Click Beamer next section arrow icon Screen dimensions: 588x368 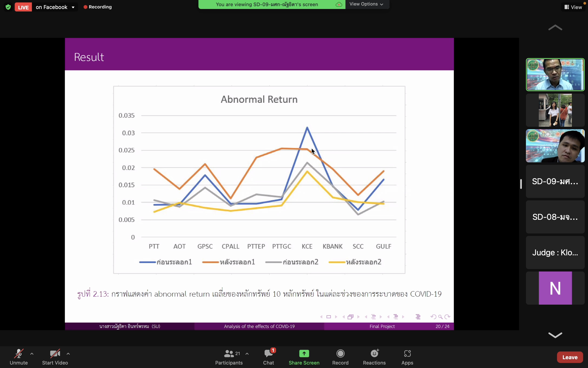coord(403,317)
